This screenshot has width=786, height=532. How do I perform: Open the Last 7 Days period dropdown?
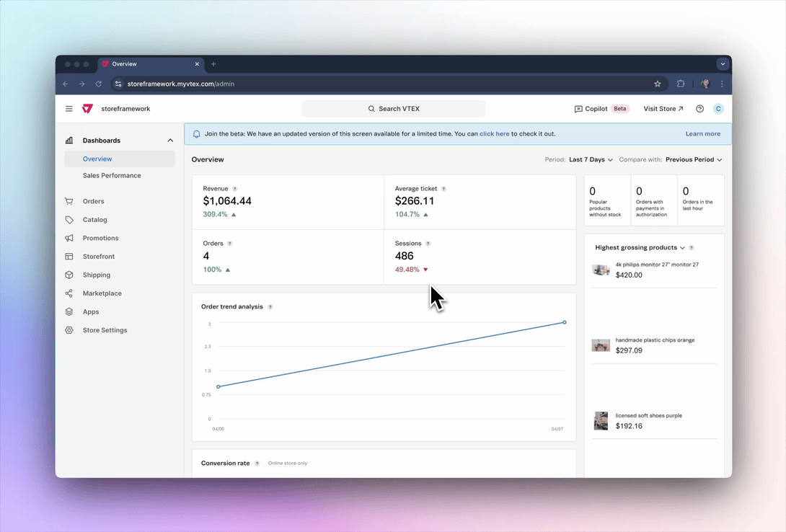tap(591, 160)
